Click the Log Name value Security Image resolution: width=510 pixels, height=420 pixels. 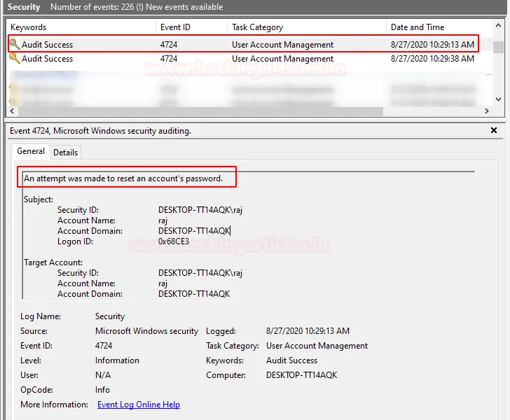[x=110, y=316]
